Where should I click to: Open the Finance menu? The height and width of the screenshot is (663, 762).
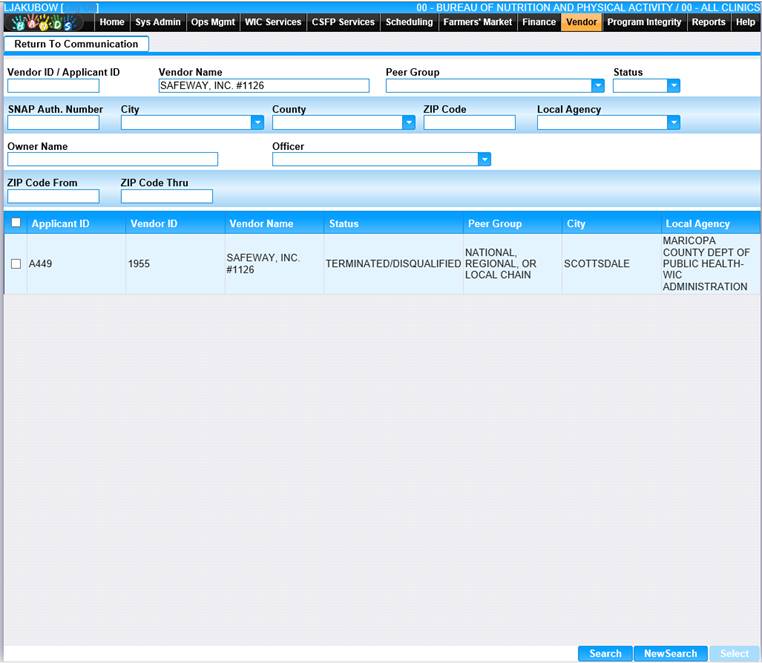539,22
